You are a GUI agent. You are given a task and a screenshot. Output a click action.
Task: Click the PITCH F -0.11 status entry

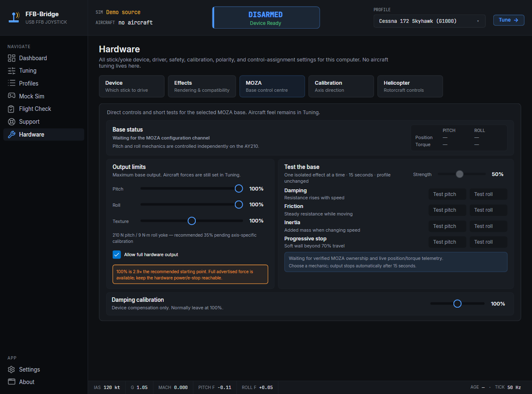tap(215, 387)
